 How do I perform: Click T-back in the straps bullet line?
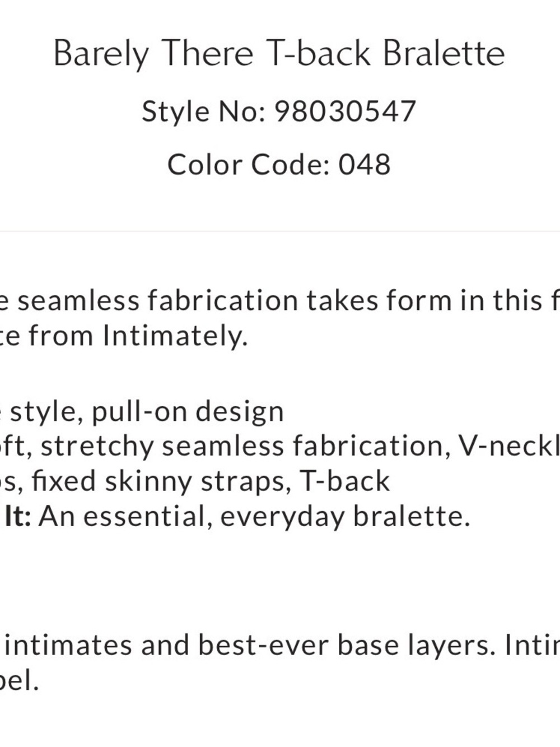tap(345, 481)
